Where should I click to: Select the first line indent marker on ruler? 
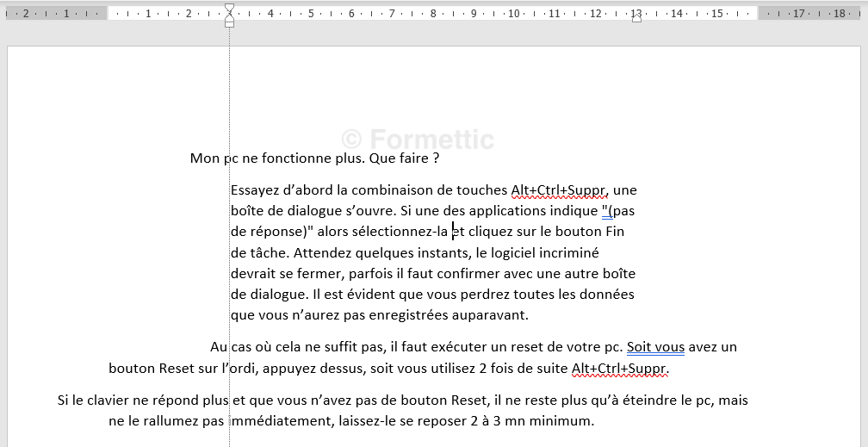[229, 8]
